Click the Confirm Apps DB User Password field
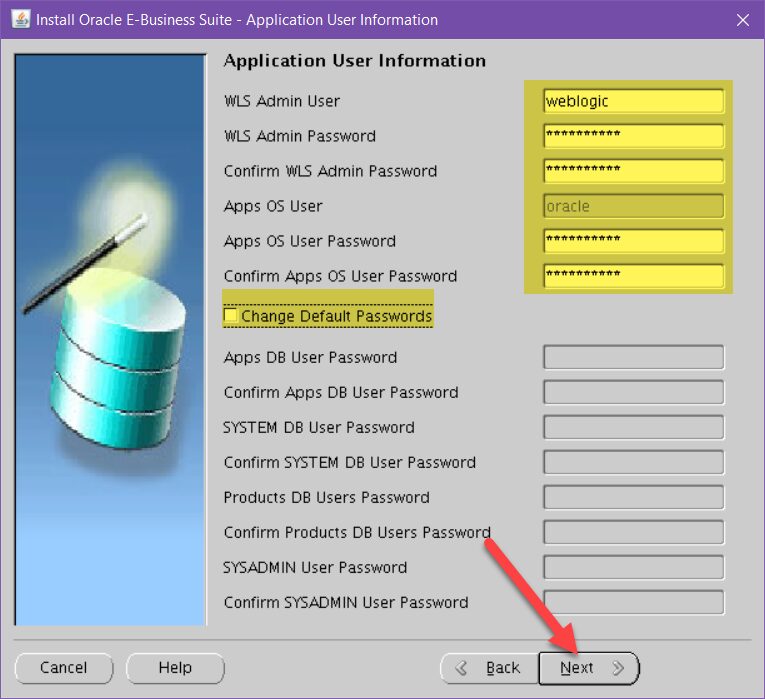This screenshot has width=765, height=699. (633, 393)
